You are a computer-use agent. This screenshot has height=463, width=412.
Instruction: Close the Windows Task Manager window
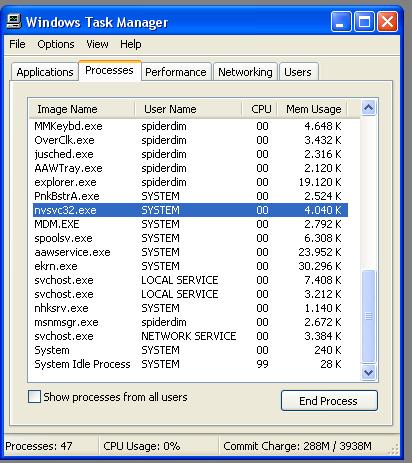[387, 22]
